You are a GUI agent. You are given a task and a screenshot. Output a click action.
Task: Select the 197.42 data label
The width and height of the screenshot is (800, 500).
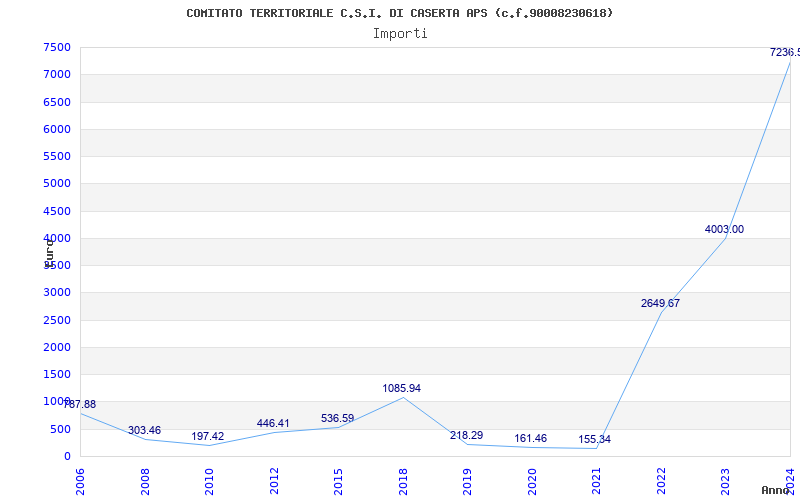click(x=208, y=436)
